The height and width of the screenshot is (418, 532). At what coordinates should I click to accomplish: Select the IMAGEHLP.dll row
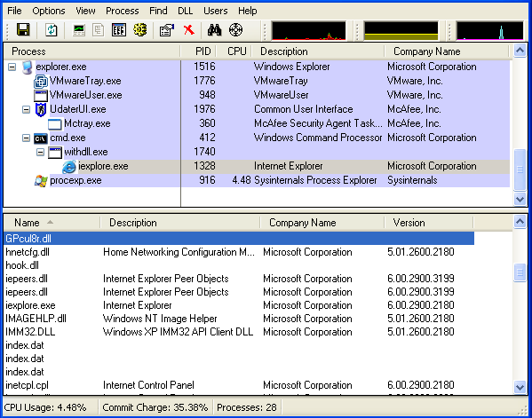click(239, 319)
